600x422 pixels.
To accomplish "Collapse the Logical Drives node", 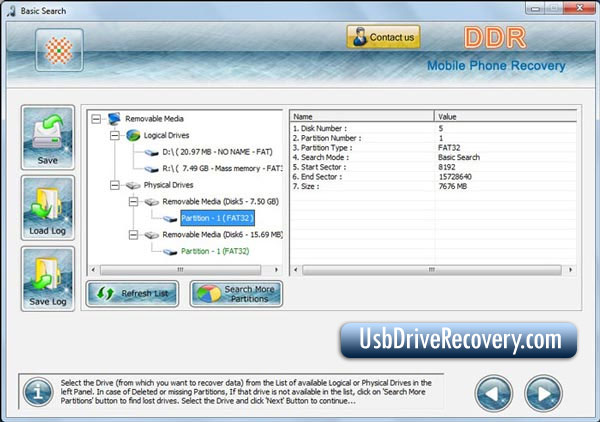I will click(x=114, y=135).
